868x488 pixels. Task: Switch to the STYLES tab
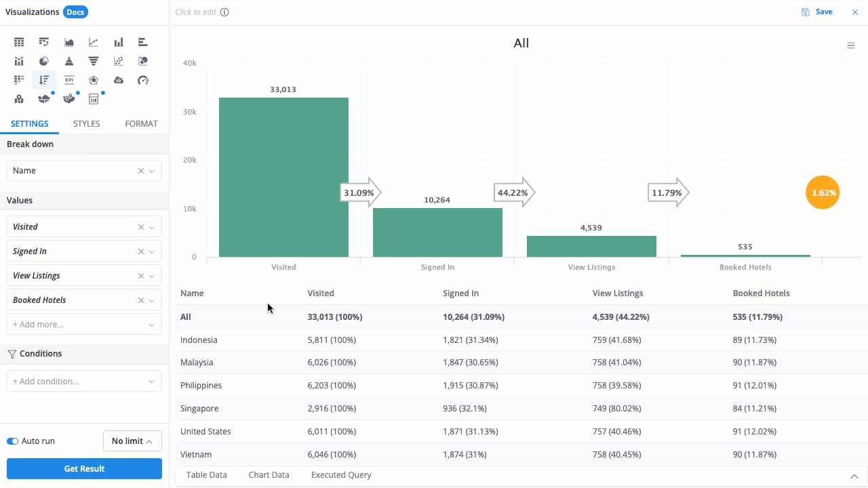(x=86, y=124)
